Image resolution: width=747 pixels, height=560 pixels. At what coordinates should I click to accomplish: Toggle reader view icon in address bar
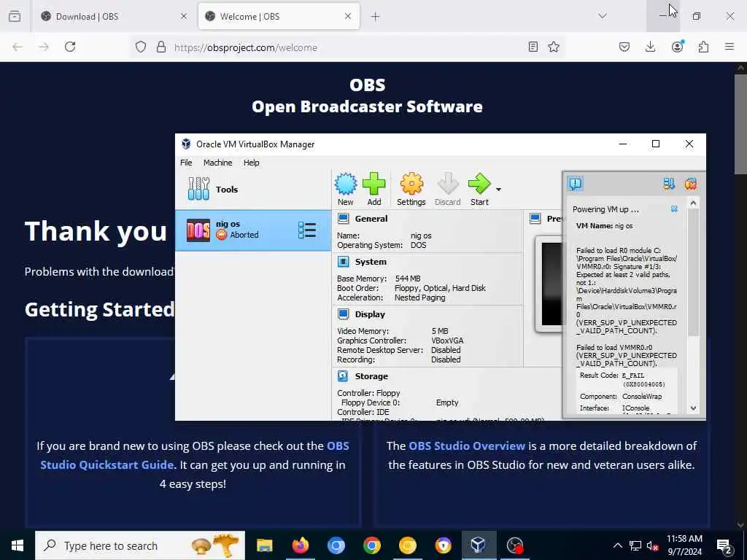tap(533, 47)
